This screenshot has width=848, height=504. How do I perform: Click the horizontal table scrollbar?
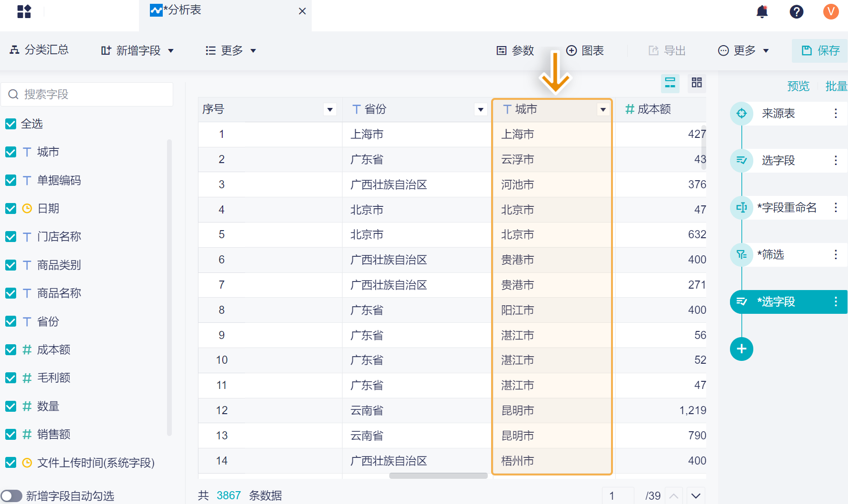[438, 475]
